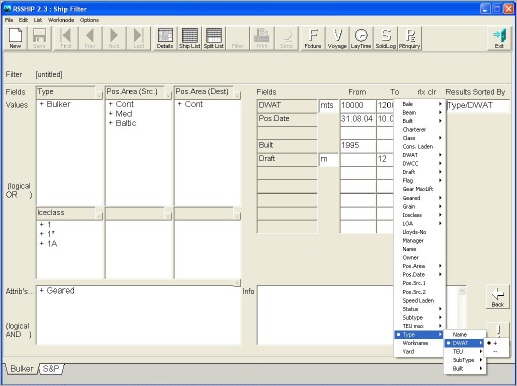This screenshot has width=517, height=386.
Task: Switch to Split List view icon
Action: tap(214, 38)
